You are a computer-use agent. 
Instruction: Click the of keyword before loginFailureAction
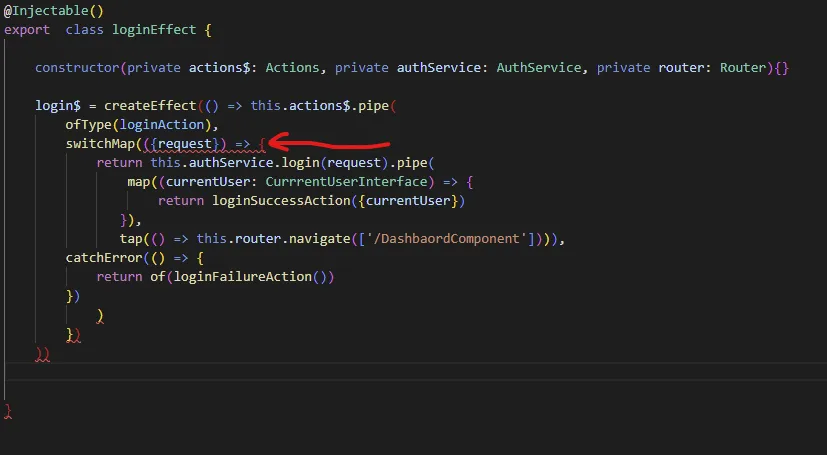[x=158, y=276]
